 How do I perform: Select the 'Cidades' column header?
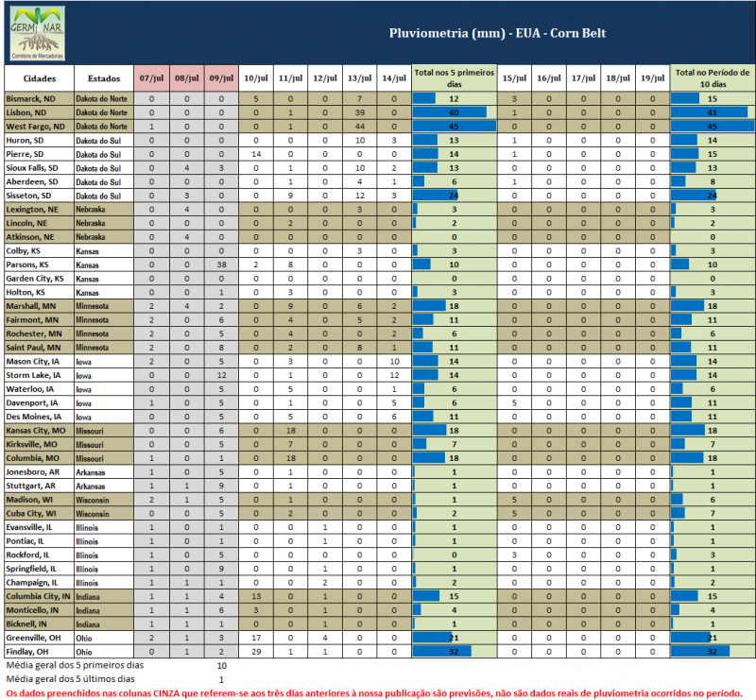[x=39, y=78]
